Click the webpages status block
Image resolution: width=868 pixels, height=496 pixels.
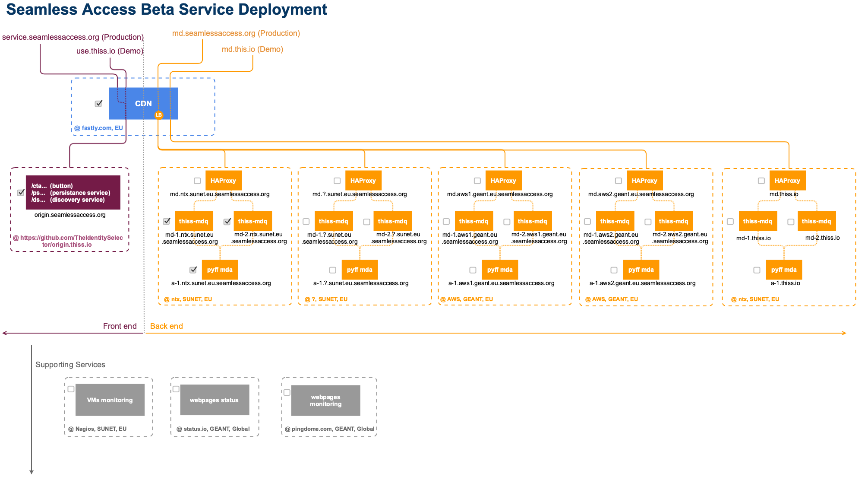point(215,400)
